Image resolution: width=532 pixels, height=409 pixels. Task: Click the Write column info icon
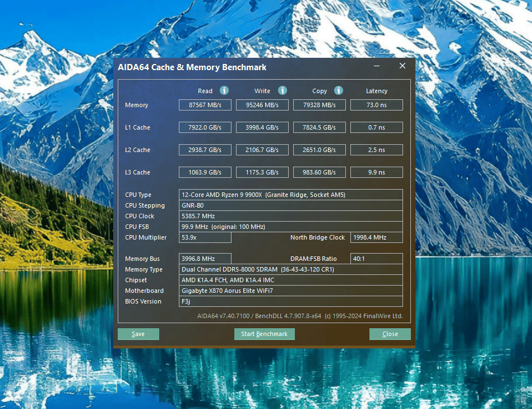(x=283, y=90)
